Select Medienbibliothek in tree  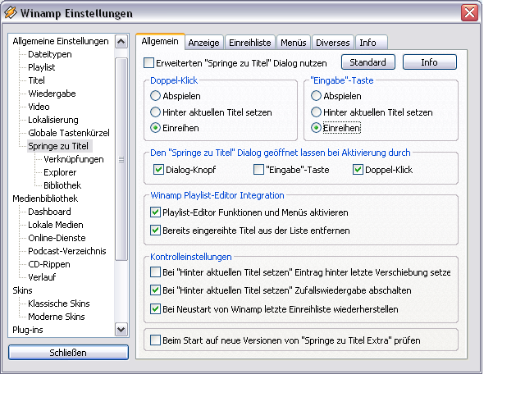click(45, 199)
